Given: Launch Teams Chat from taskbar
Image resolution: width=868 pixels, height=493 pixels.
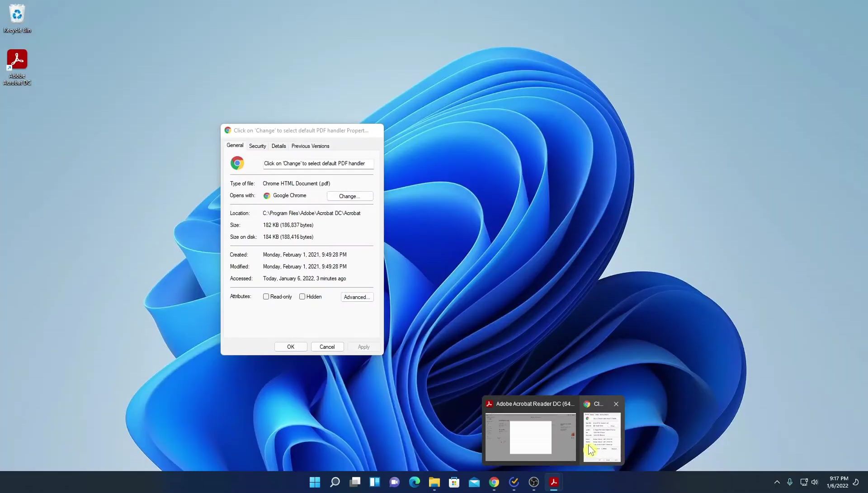Looking at the screenshot, I should pyautogui.click(x=395, y=482).
